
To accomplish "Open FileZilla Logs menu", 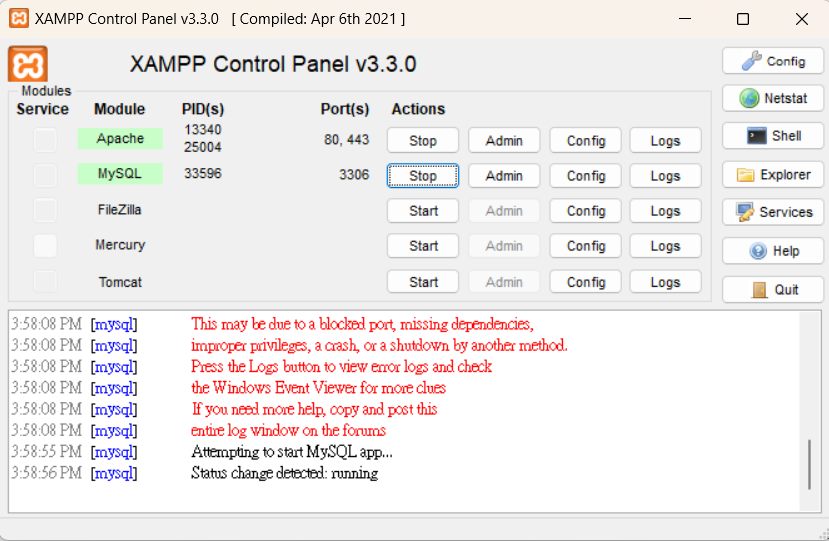I will [666, 211].
